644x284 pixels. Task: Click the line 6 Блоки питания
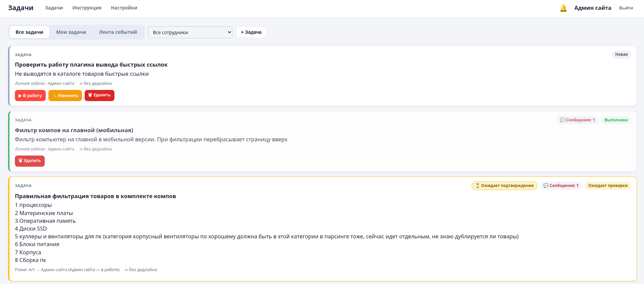37,244
